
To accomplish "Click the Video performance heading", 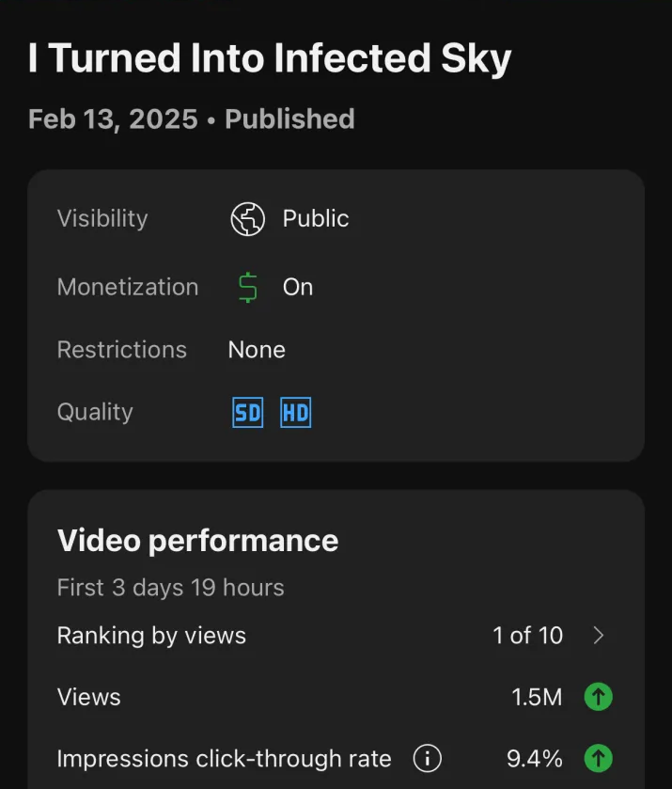I will [x=197, y=541].
